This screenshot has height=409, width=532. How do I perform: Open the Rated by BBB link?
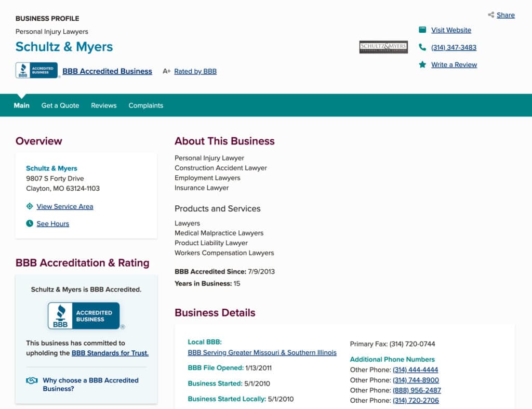pos(195,71)
